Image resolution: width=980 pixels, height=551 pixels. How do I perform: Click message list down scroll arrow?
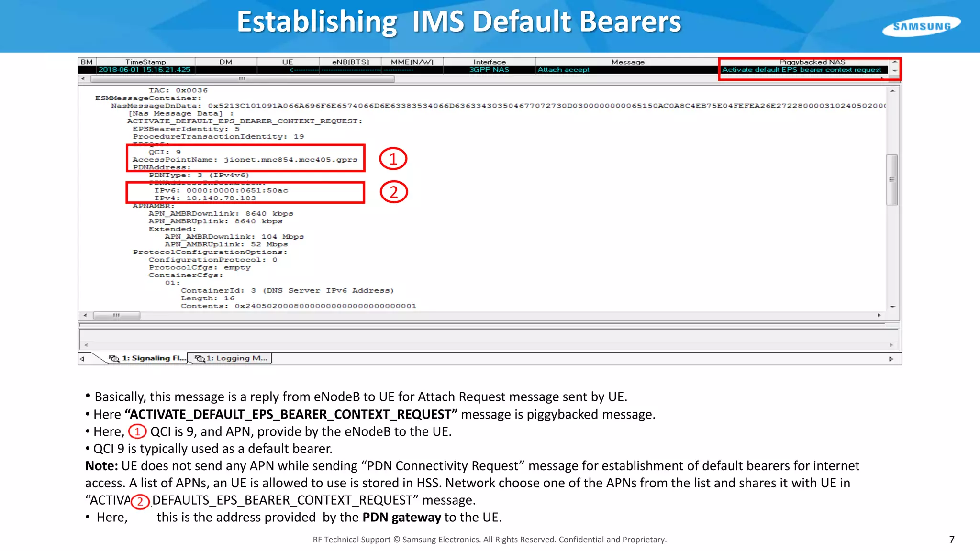click(x=895, y=71)
